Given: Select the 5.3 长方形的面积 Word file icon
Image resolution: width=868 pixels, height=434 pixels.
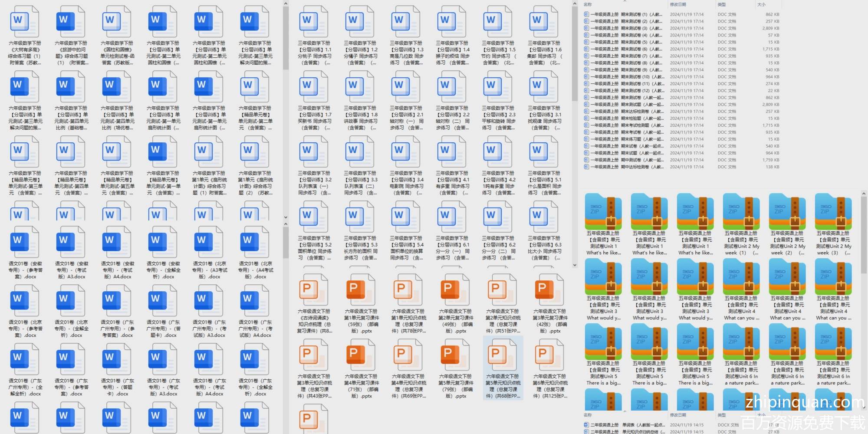Looking at the screenshot, I should pos(360,217).
